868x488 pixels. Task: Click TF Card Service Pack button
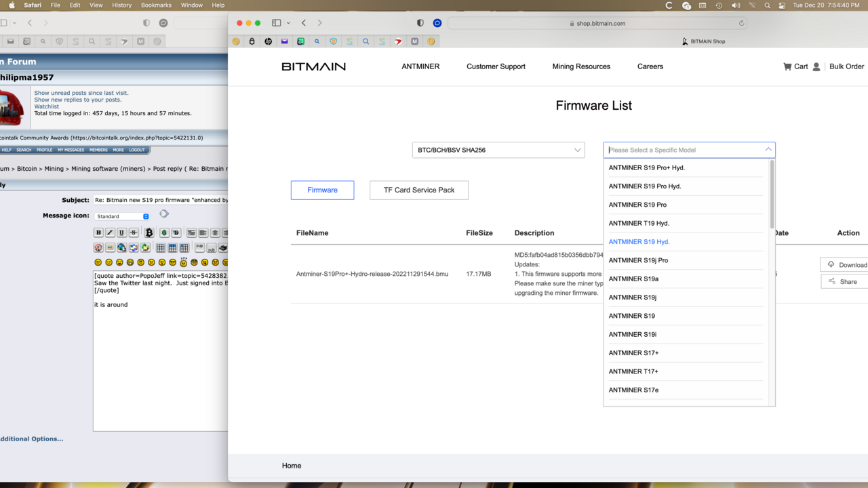(x=419, y=190)
